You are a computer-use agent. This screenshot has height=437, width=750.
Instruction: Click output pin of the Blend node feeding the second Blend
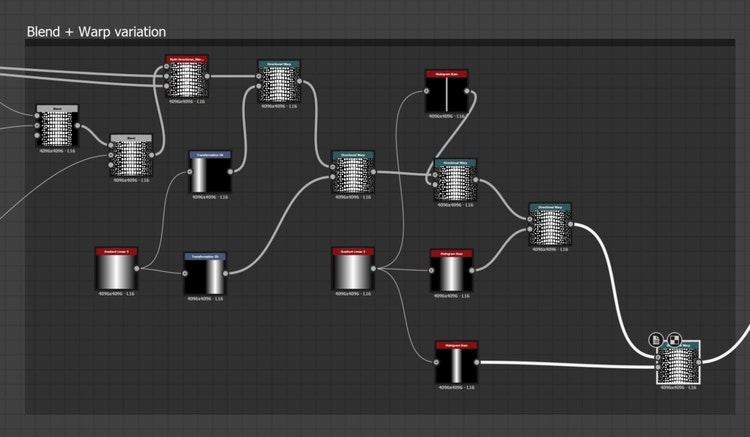77,126
